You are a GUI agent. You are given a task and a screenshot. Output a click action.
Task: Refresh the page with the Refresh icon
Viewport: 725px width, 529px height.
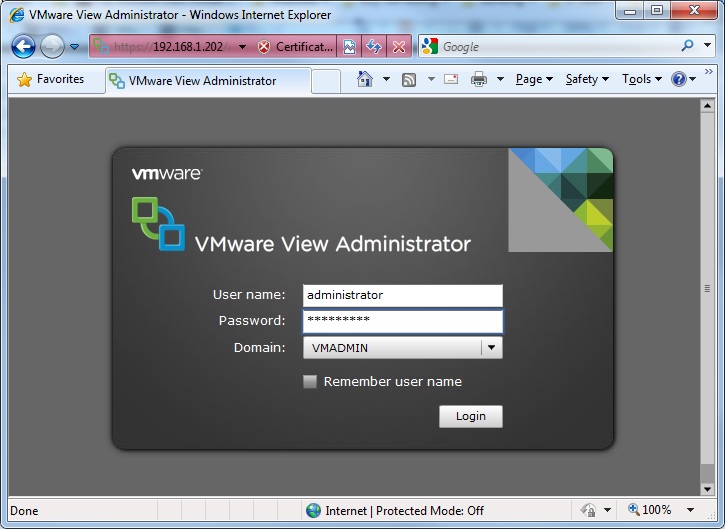(374, 47)
